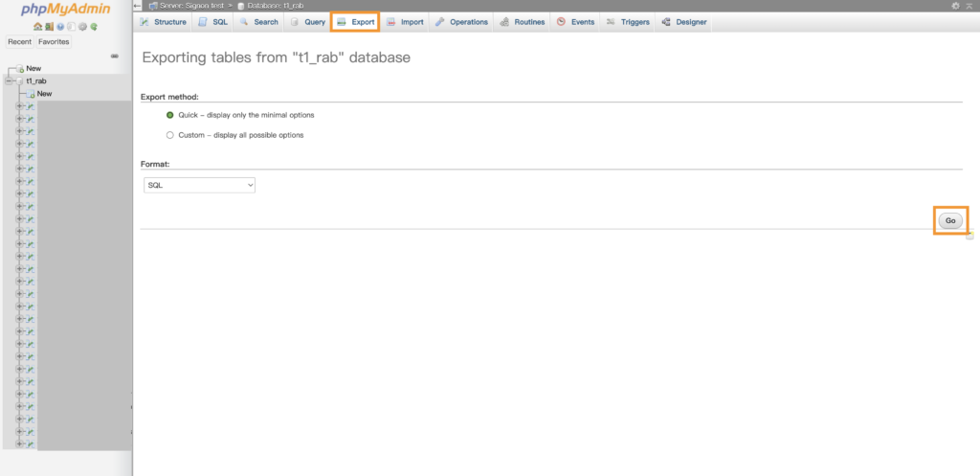Expand the first table under t1_rab

tap(19, 106)
